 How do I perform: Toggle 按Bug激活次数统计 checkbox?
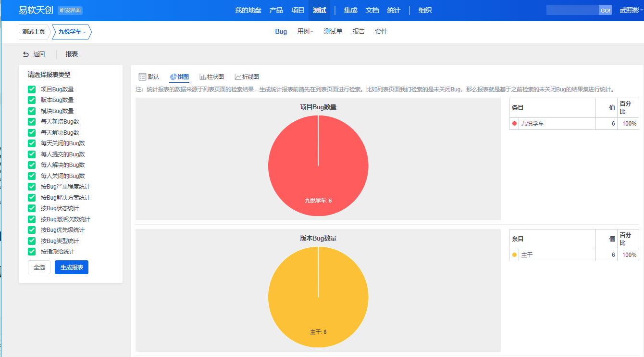32,219
